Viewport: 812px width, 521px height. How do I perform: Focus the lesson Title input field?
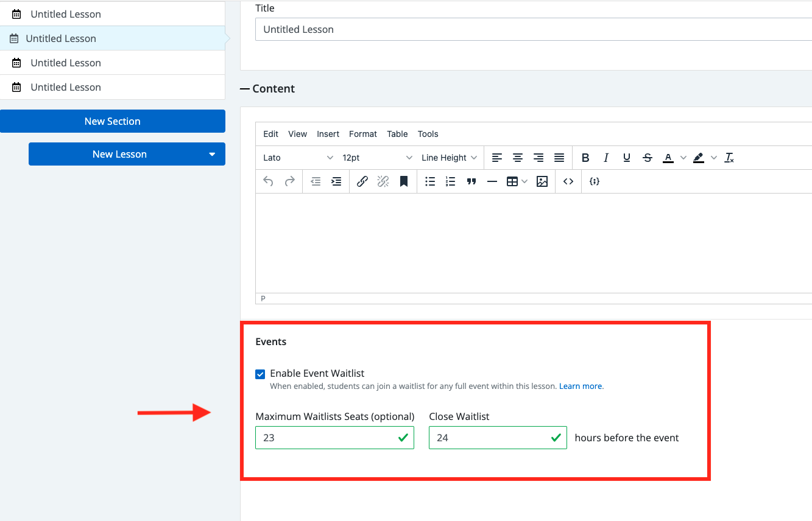pos(534,29)
